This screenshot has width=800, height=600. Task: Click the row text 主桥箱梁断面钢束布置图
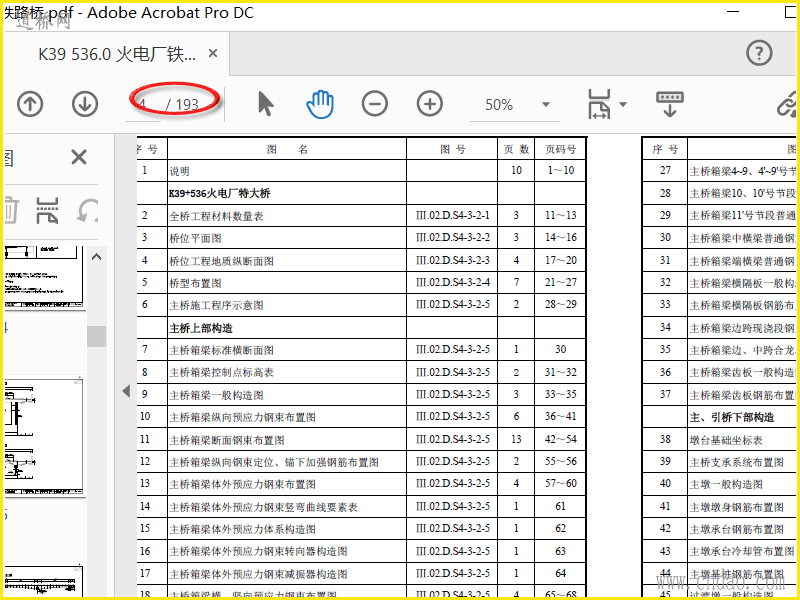tap(227, 440)
